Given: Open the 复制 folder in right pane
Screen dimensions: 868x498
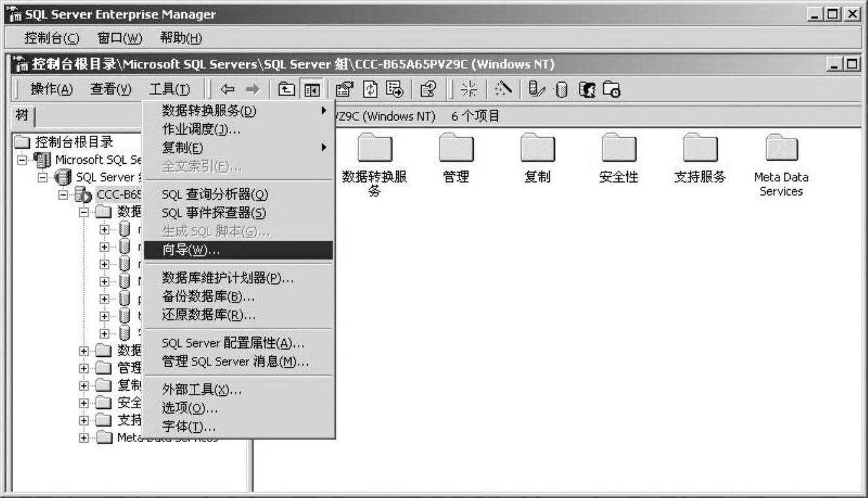Looking at the screenshot, I should pyautogui.click(x=537, y=158).
